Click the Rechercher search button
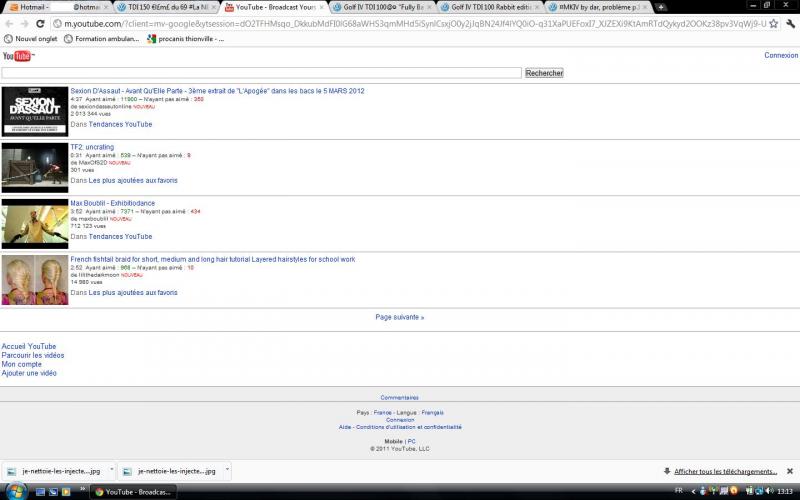 [544, 73]
